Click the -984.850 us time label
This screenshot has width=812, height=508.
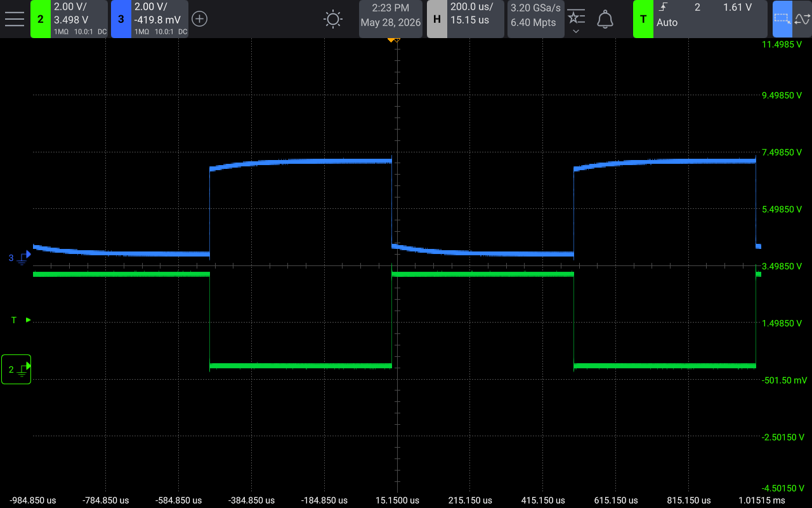tap(33, 500)
